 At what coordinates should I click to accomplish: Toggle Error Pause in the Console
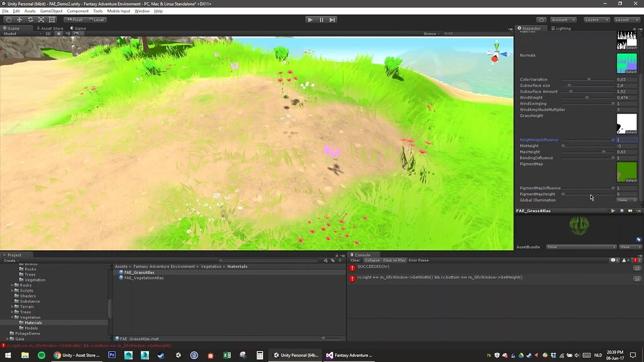[419, 260]
